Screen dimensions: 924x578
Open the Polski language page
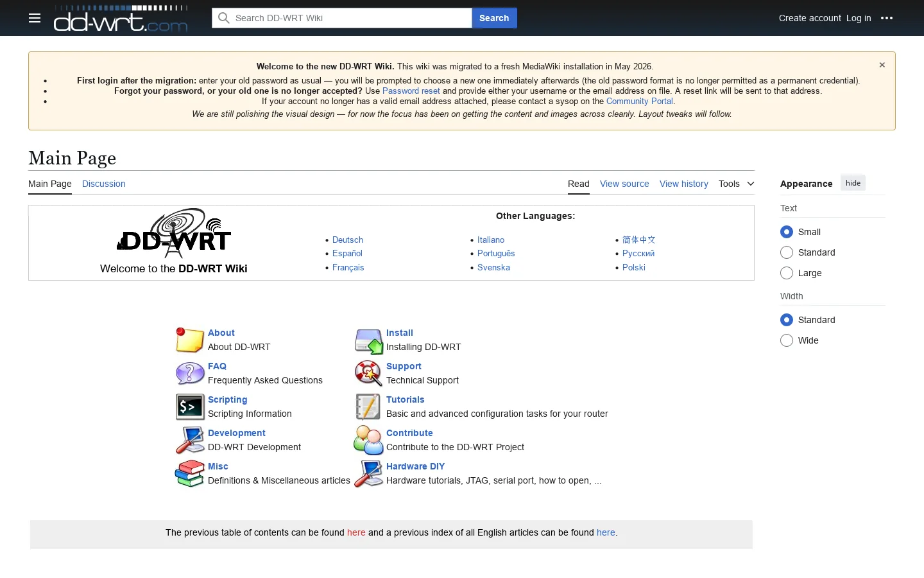pyautogui.click(x=634, y=268)
